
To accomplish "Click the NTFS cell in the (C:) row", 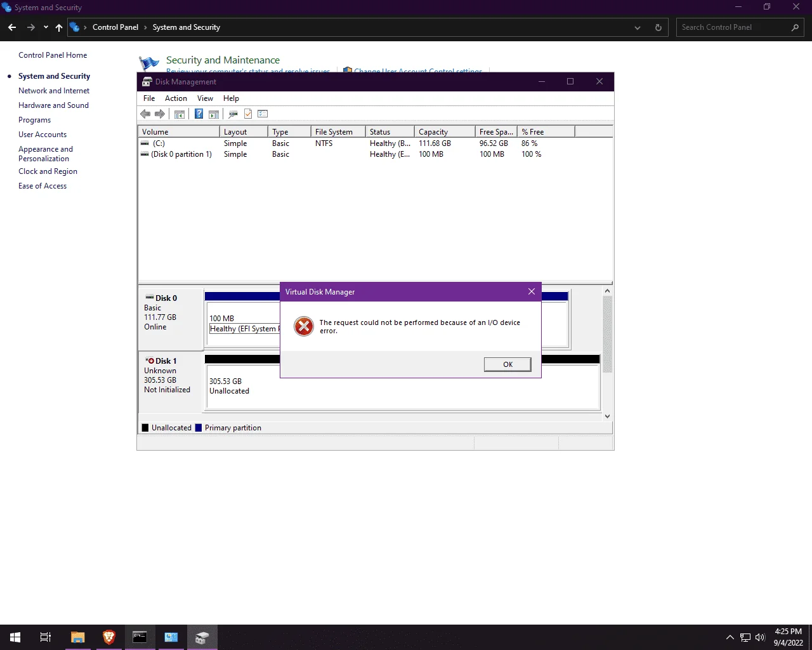I will coord(324,143).
